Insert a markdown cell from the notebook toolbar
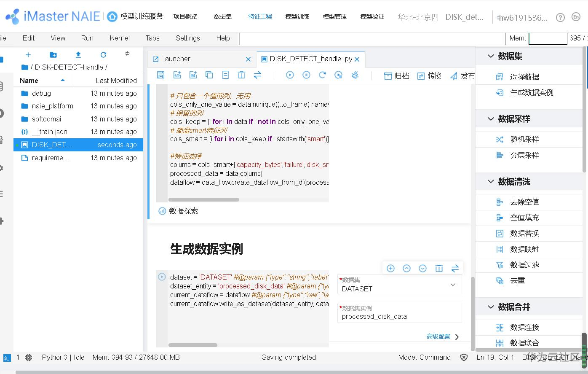This screenshot has height=374, width=588. point(193,75)
